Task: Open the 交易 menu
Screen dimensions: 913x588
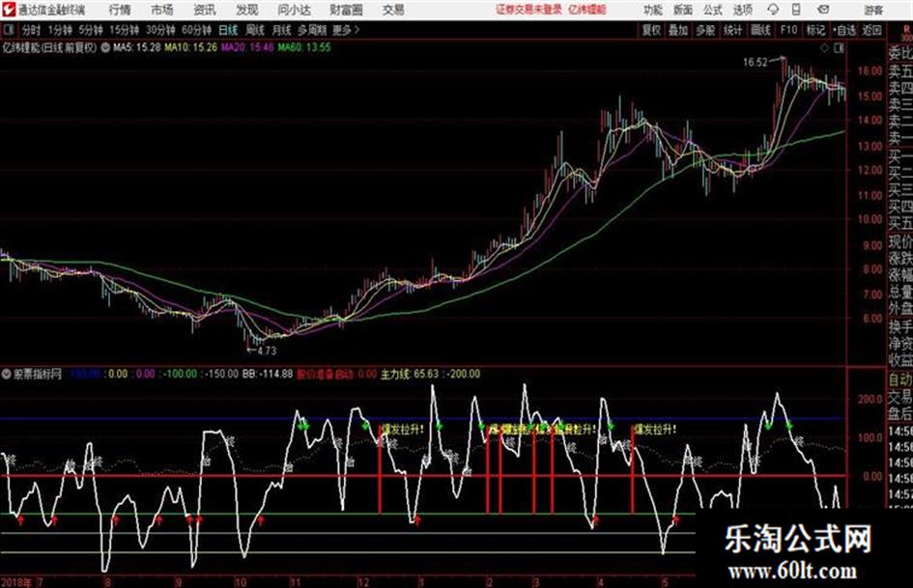Action: pyautogui.click(x=393, y=10)
